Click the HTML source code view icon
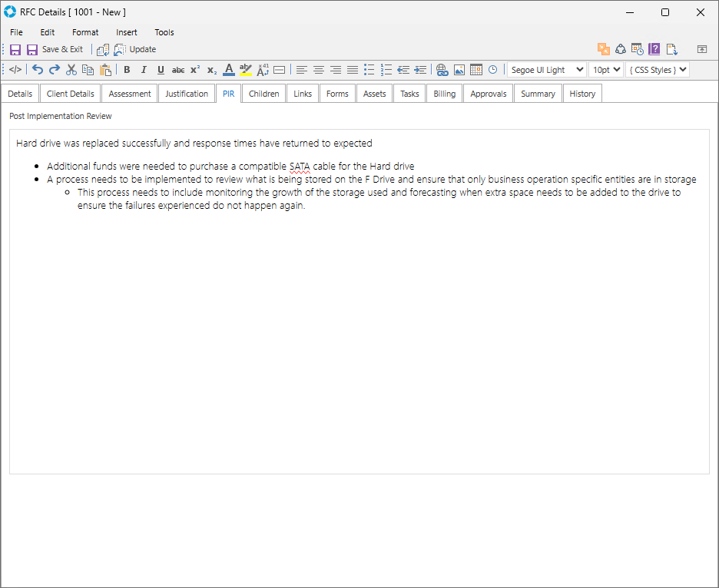719x588 pixels. pos(15,70)
